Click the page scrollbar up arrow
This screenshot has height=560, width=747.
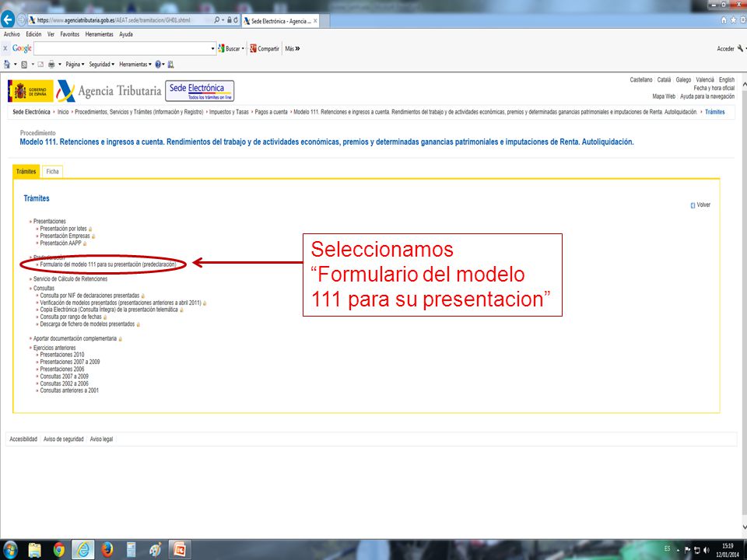(x=744, y=84)
